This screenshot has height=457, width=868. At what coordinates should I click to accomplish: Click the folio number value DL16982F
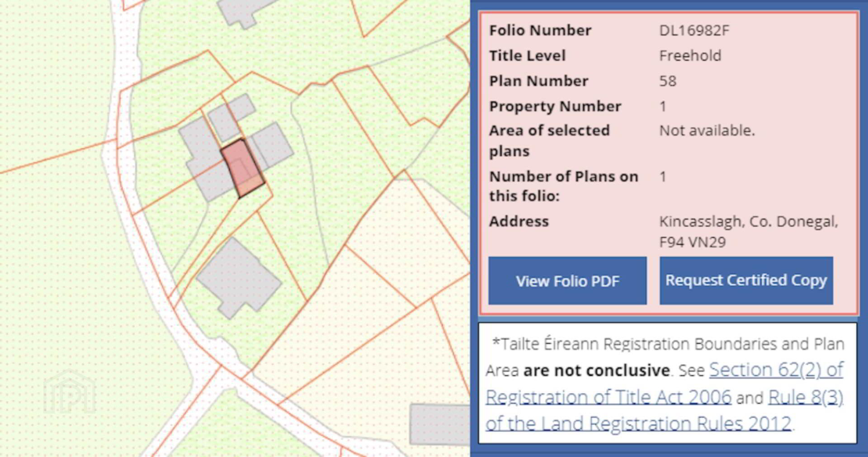(x=694, y=30)
